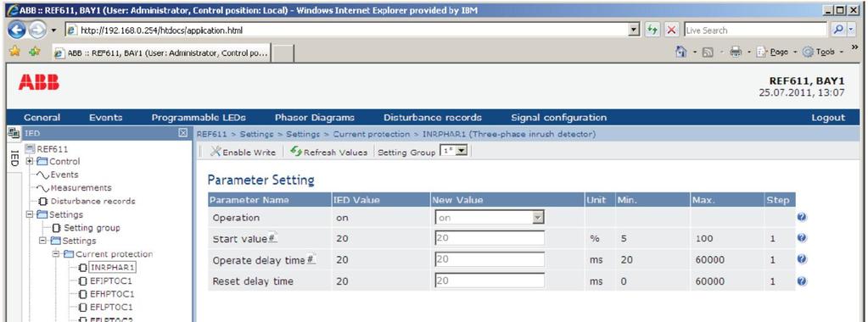Open Programmable LEDs menu
868x322 pixels.
tap(199, 117)
